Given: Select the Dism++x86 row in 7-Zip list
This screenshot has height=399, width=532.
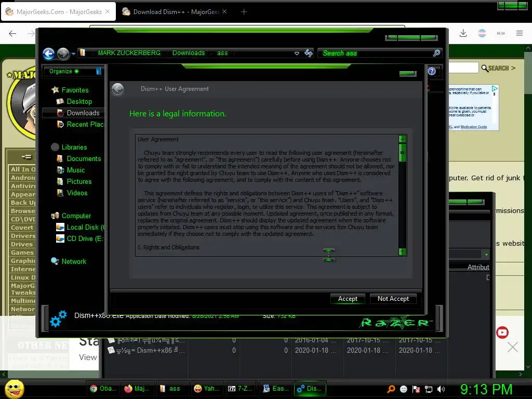Looking at the screenshot, I should point(273,351).
